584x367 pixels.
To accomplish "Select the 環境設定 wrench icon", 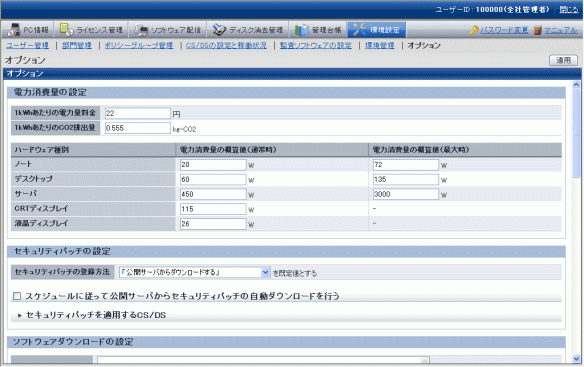I will pos(360,30).
